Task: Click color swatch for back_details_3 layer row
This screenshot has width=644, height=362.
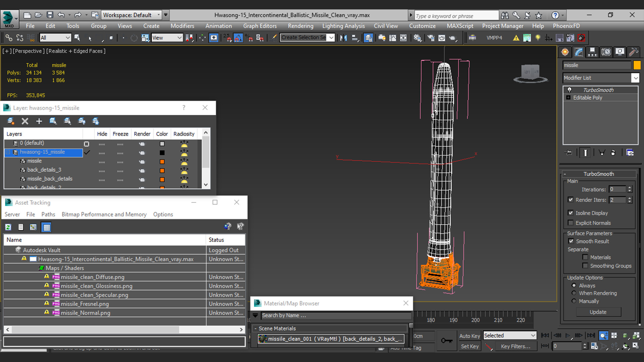Action: 162,171
